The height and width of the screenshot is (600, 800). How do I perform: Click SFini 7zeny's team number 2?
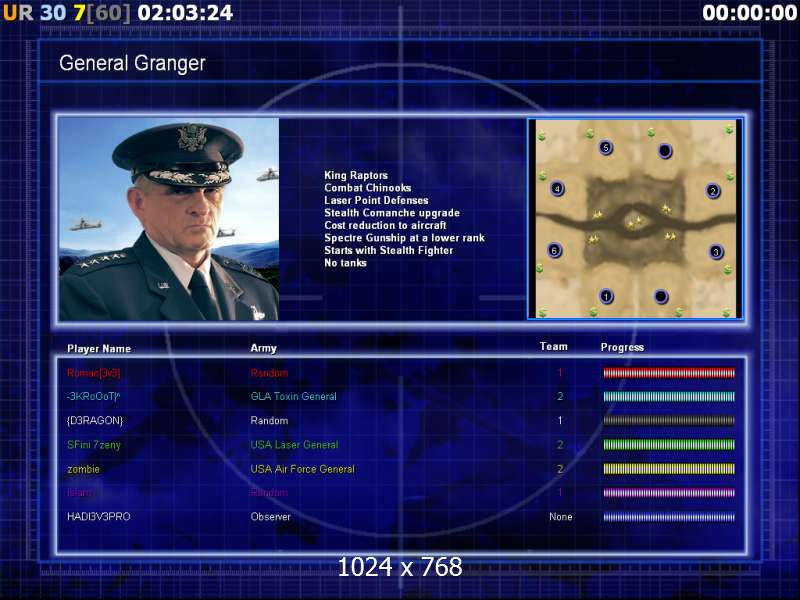(x=560, y=444)
